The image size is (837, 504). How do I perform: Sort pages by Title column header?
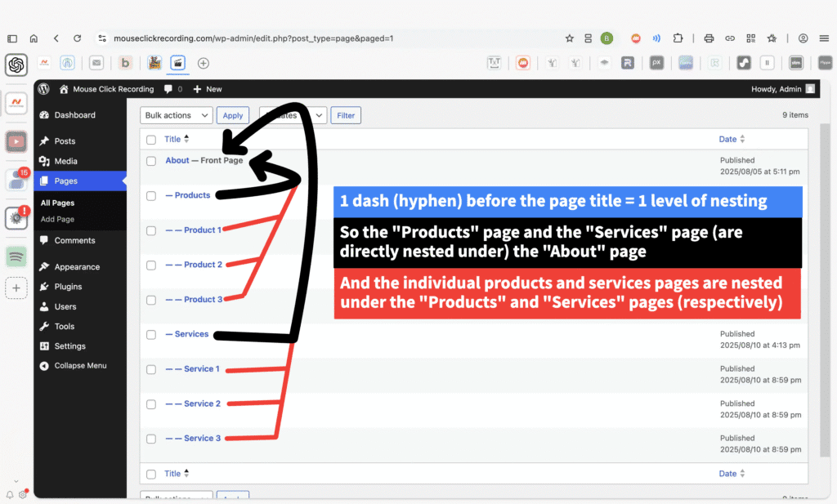pos(172,140)
